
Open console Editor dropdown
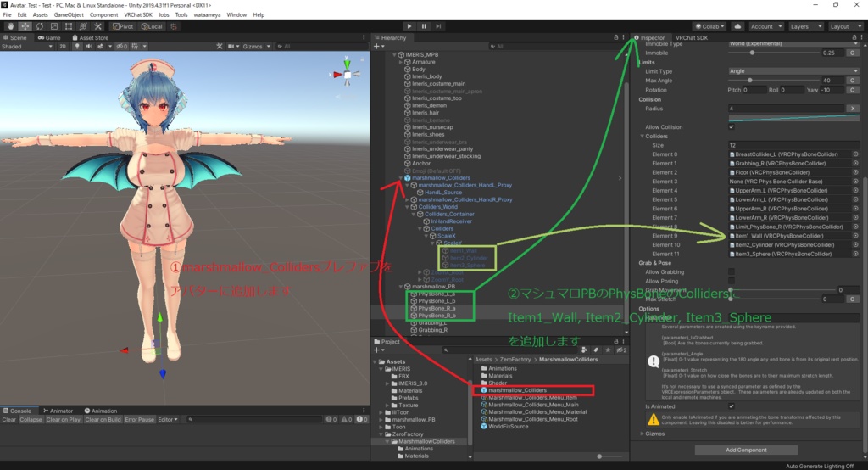[168, 420]
